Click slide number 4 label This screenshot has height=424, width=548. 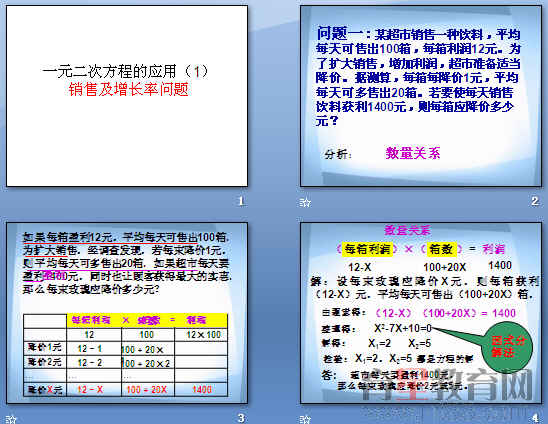click(535, 418)
